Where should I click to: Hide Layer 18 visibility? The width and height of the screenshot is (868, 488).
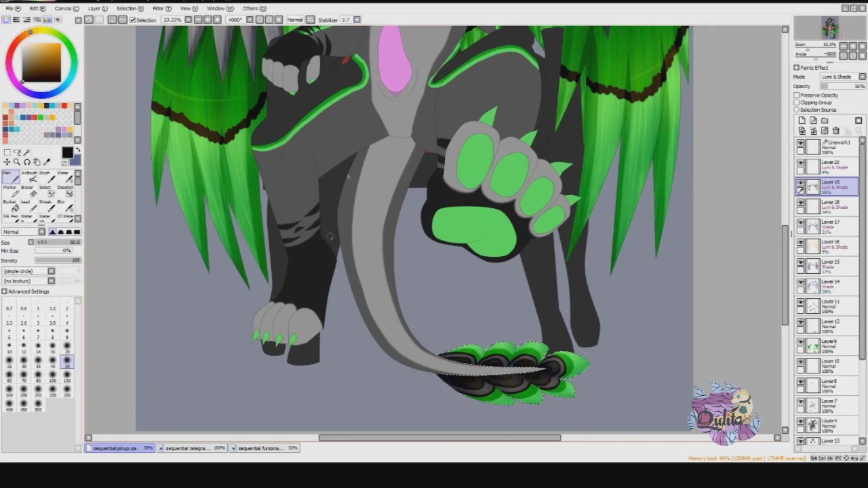[x=800, y=203]
